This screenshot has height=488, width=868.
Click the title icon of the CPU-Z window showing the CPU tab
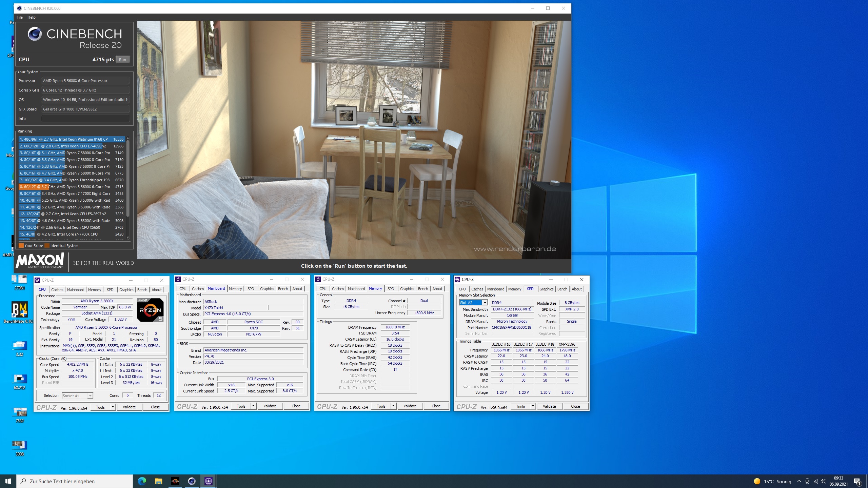click(x=38, y=280)
